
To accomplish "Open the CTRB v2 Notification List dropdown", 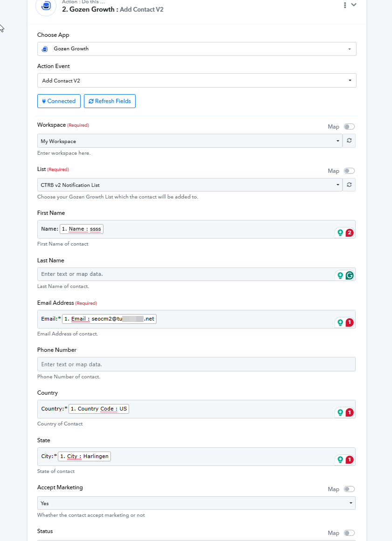I will point(190,185).
